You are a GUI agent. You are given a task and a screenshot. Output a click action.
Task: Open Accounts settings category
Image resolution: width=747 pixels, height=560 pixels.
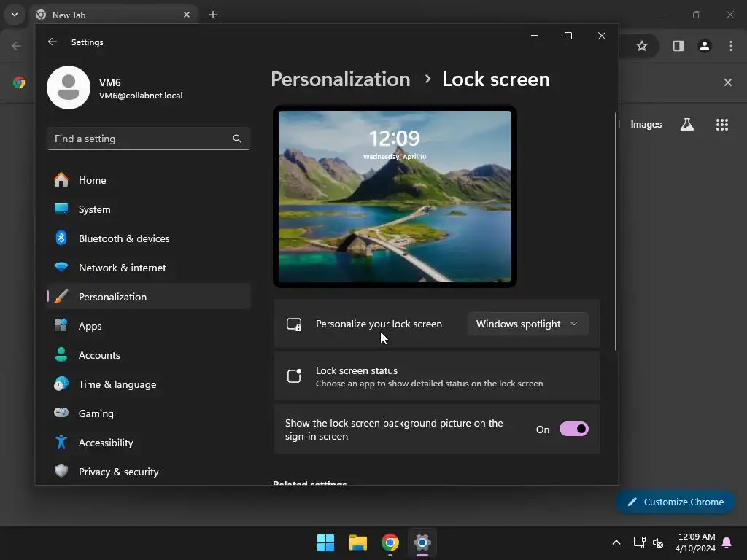149,355
